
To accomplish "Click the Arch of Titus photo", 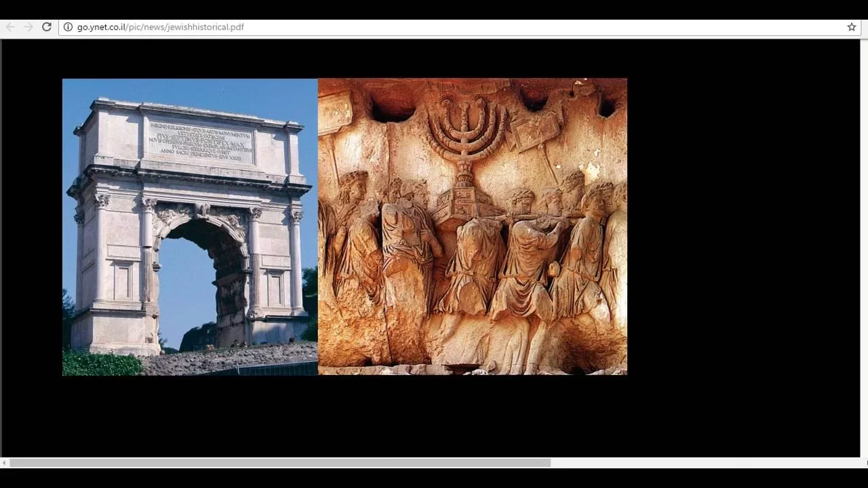I will (190, 227).
